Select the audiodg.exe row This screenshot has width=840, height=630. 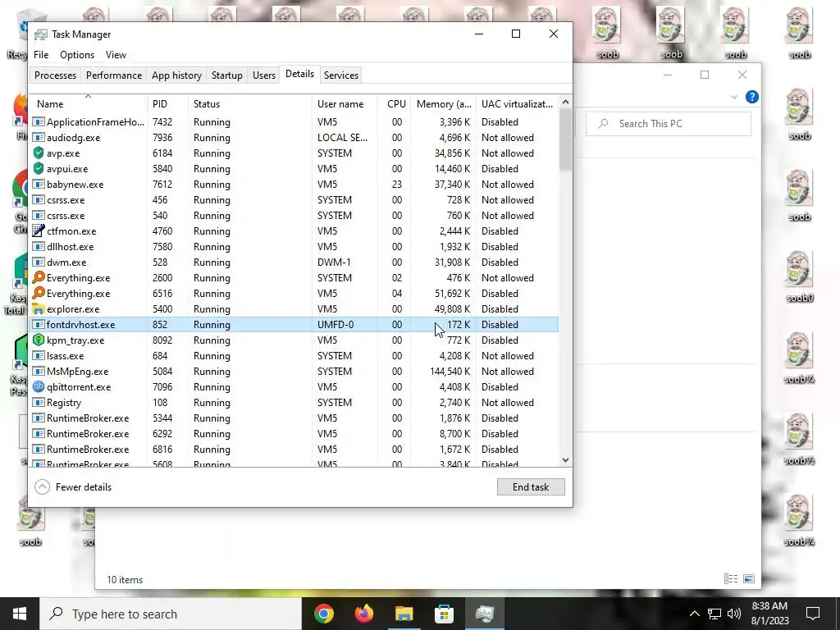(x=294, y=138)
